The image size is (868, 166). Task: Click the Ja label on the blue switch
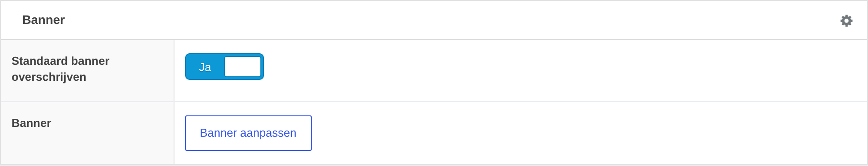(205, 67)
